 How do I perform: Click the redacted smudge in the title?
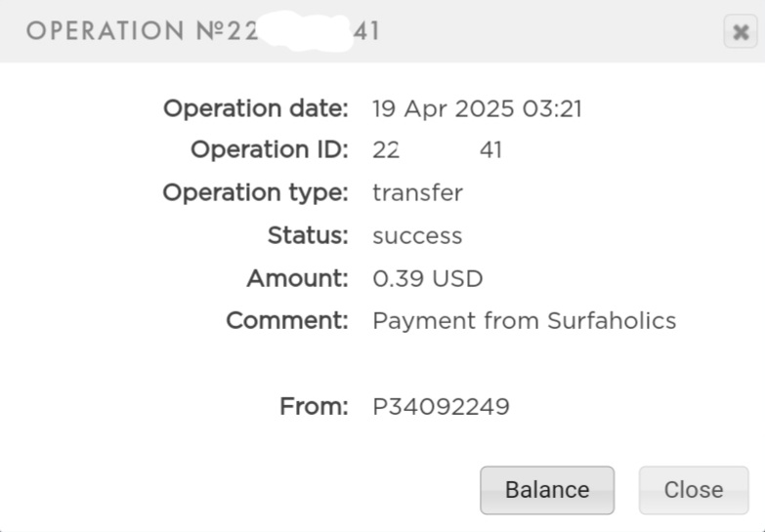(x=306, y=30)
